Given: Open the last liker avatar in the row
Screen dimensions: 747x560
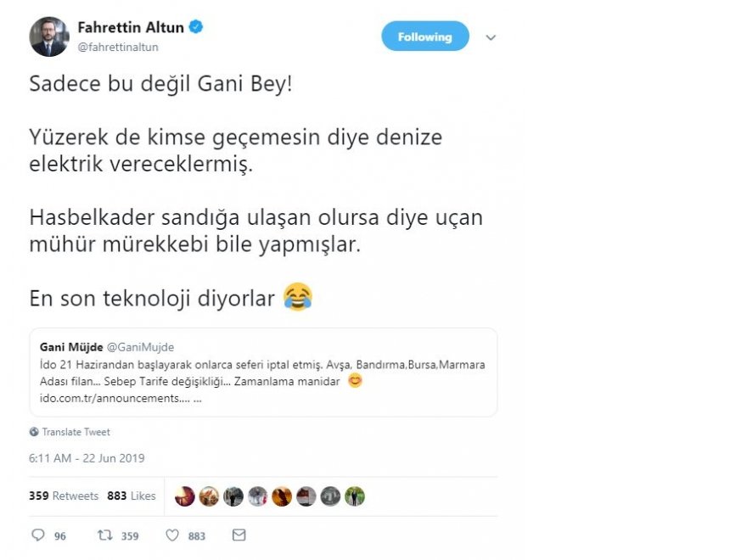Looking at the screenshot, I should pyautogui.click(x=355, y=496).
